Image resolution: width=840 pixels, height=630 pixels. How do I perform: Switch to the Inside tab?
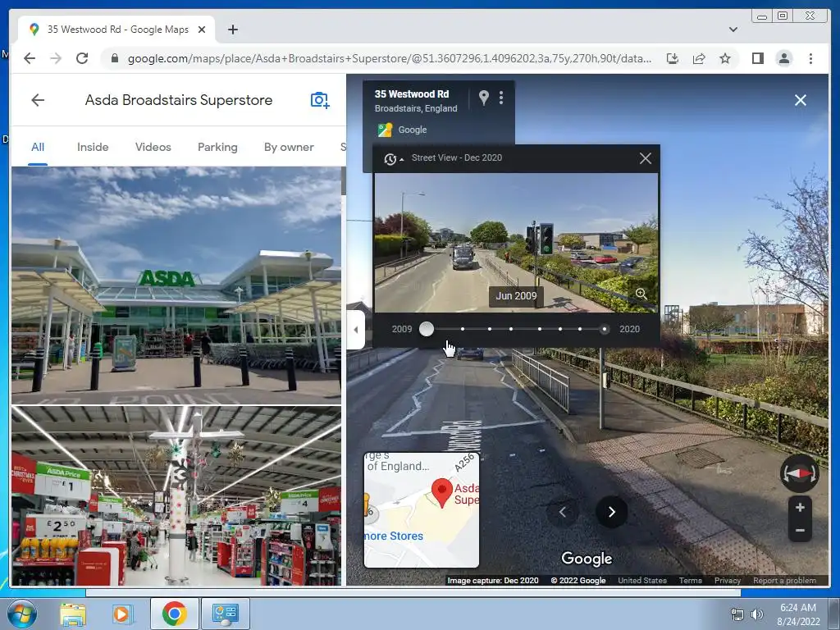tap(93, 148)
